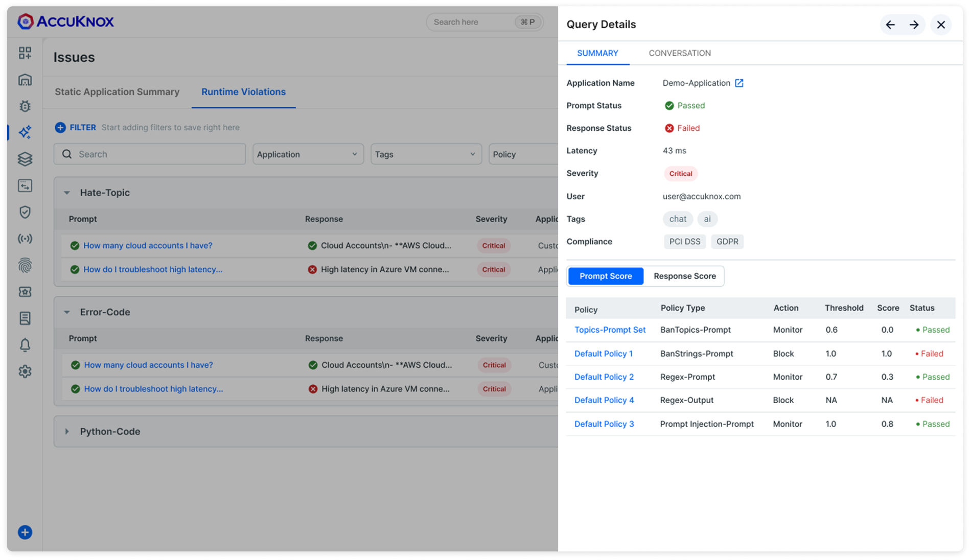The image size is (970, 560).
Task: Open the Demo-Application external link icon
Action: [x=740, y=83]
